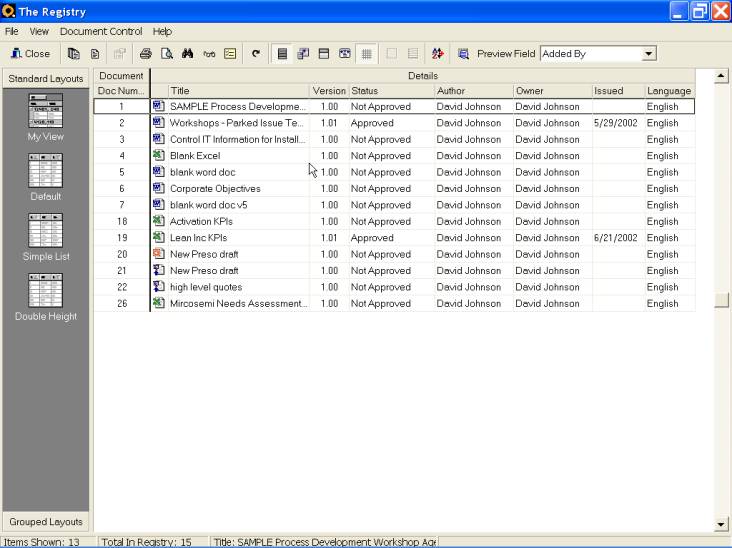The image size is (732, 548).
Task: Open the Document Control menu
Action: click(101, 31)
